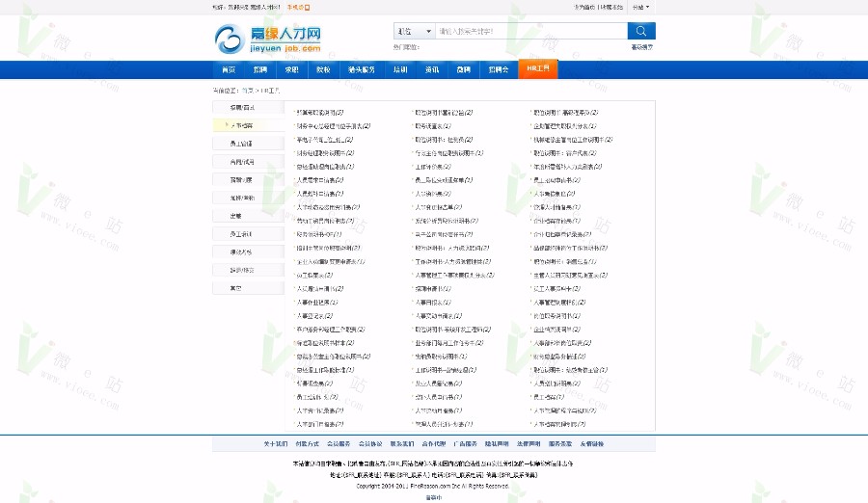Click 服务条款 in the footer
The image size is (868, 503).
point(560,444)
